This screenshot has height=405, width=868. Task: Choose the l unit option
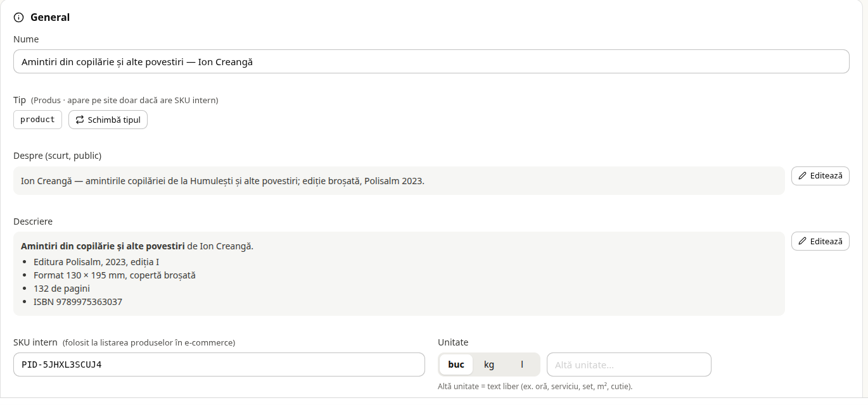tap(522, 364)
